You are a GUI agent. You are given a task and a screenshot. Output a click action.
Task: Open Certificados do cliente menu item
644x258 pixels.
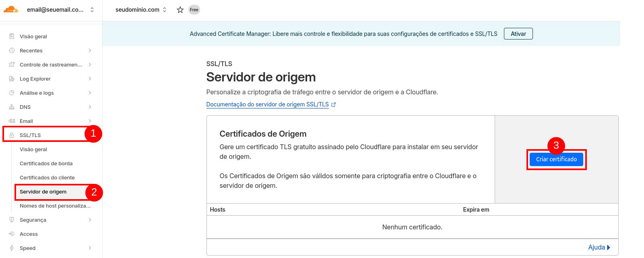(x=47, y=177)
